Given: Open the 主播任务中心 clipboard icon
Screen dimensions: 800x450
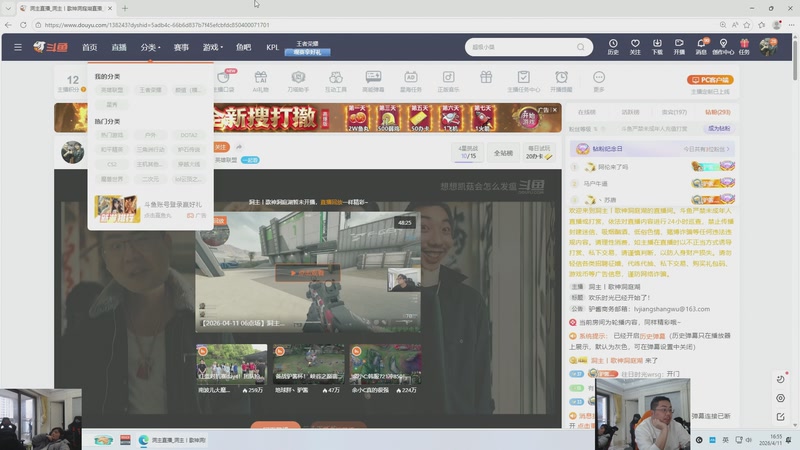Looking at the screenshot, I should coord(523,81).
